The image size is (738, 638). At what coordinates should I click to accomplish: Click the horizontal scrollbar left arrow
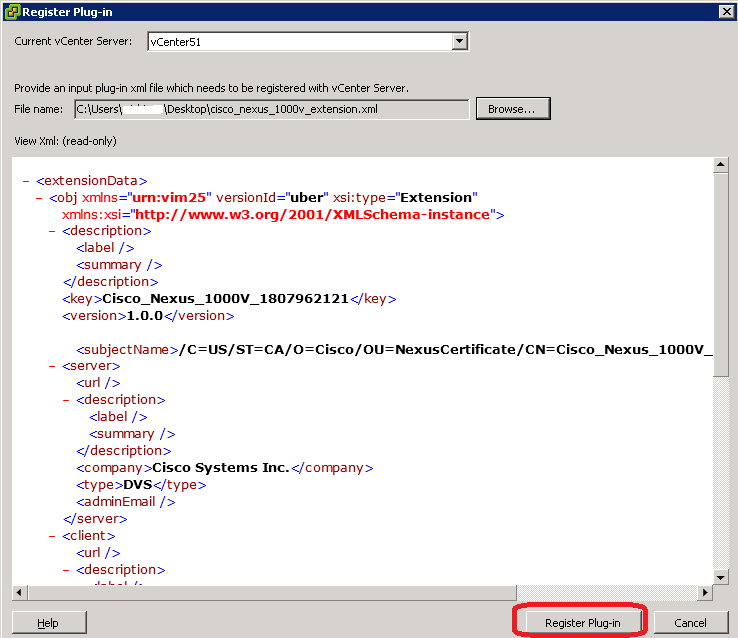point(19,592)
